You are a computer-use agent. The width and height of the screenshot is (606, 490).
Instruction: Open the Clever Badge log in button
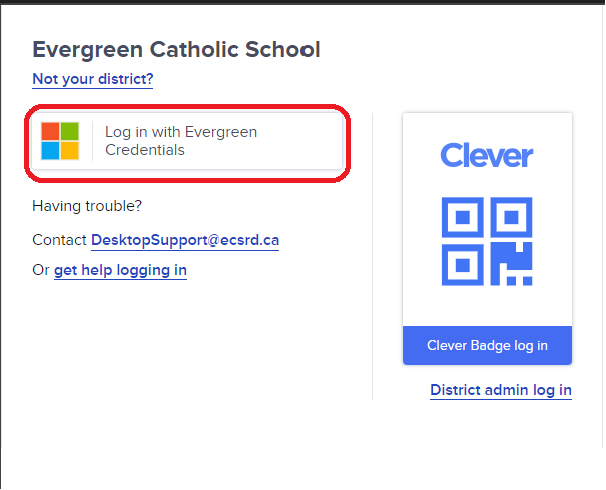click(487, 345)
